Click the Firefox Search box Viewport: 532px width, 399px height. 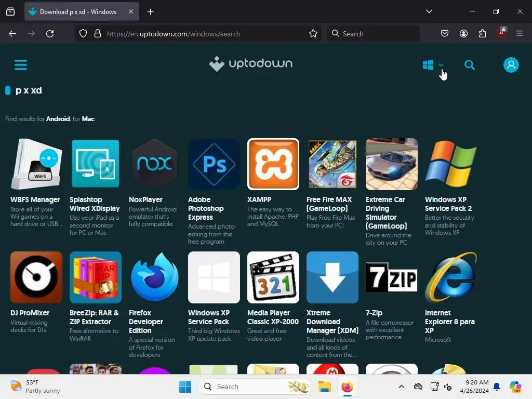373,34
